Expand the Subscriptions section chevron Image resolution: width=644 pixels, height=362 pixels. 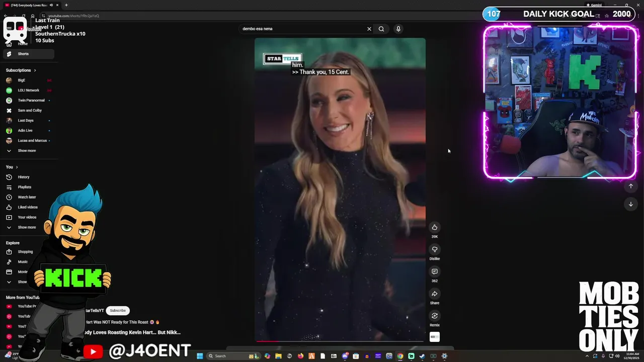pos(35,70)
